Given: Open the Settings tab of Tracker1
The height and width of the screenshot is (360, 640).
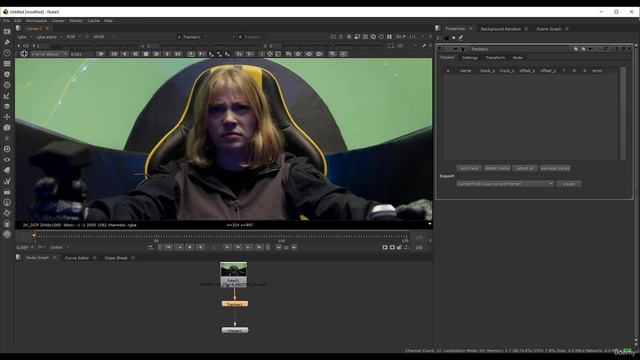Looking at the screenshot, I should 470,58.
